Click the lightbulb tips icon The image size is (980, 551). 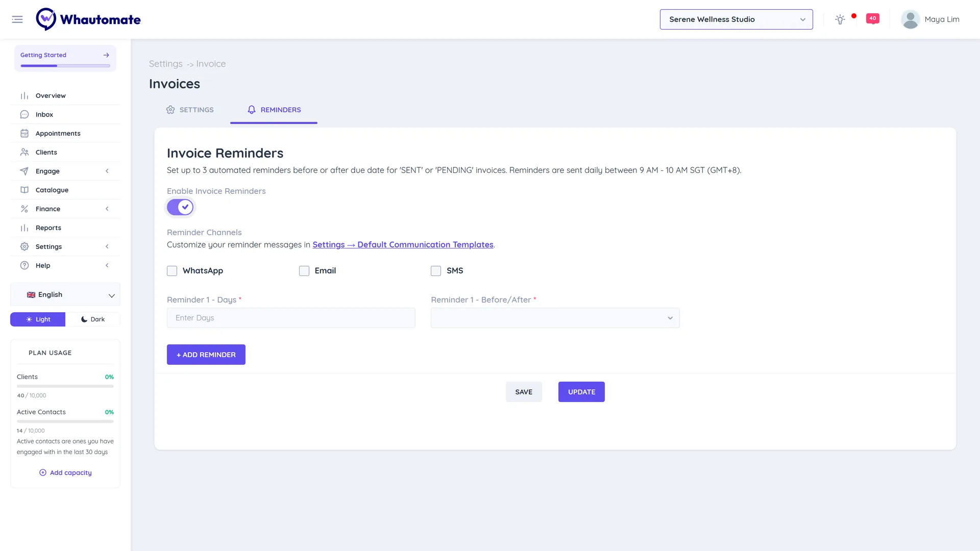pyautogui.click(x=840, y=19)
